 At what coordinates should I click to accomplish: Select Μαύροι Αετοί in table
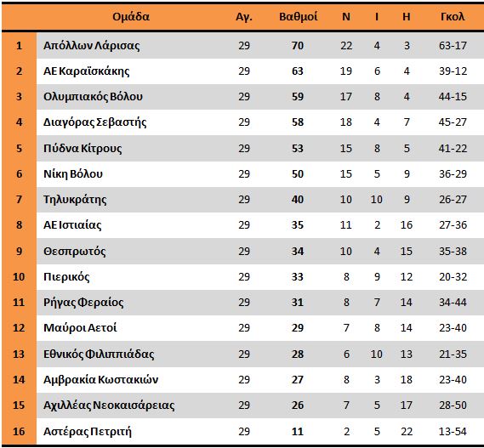point(80,327)
